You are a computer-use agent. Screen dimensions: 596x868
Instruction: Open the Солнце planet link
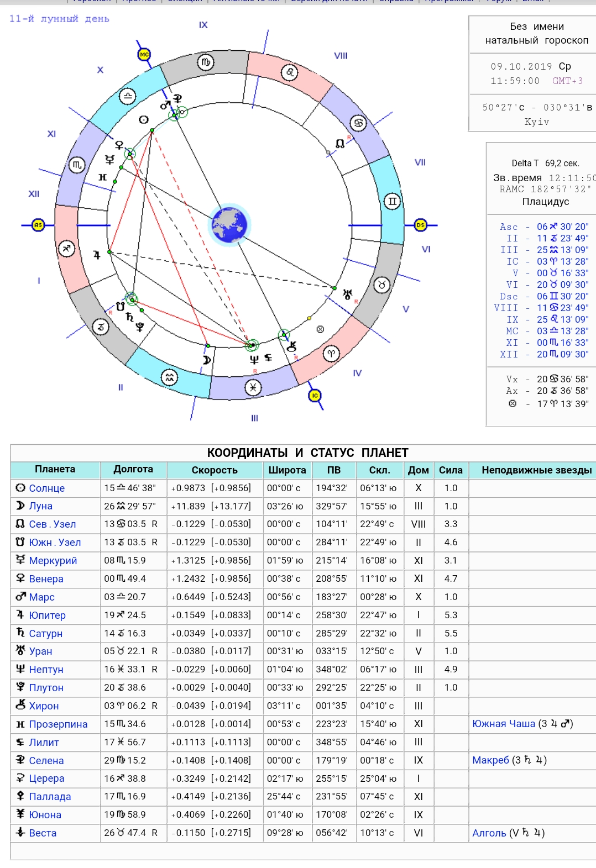tap(46, 488)
